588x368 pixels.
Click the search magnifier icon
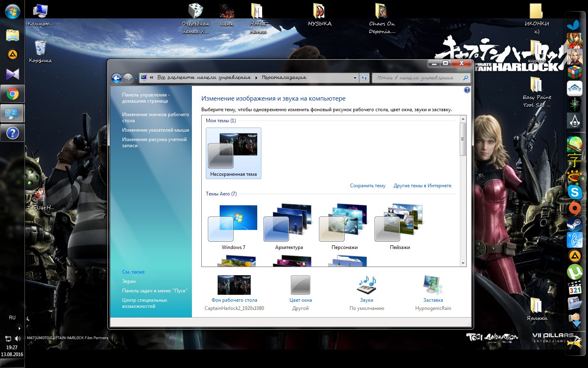coord(466,78)
